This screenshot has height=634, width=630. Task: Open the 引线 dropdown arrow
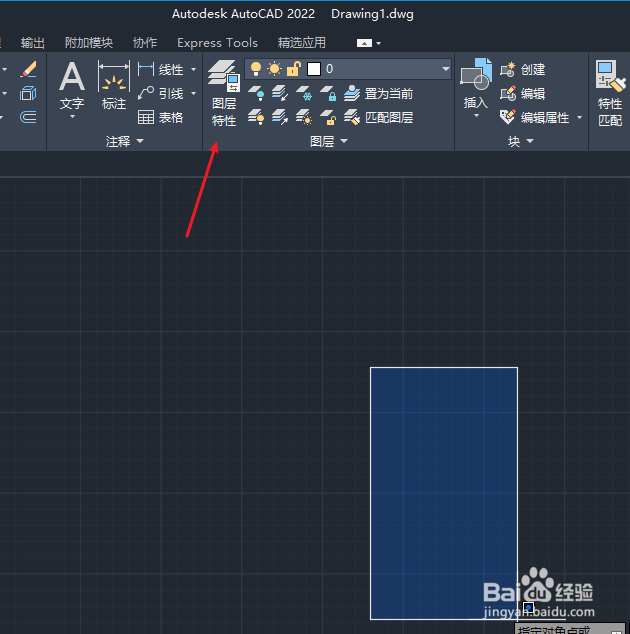point(193,93)
